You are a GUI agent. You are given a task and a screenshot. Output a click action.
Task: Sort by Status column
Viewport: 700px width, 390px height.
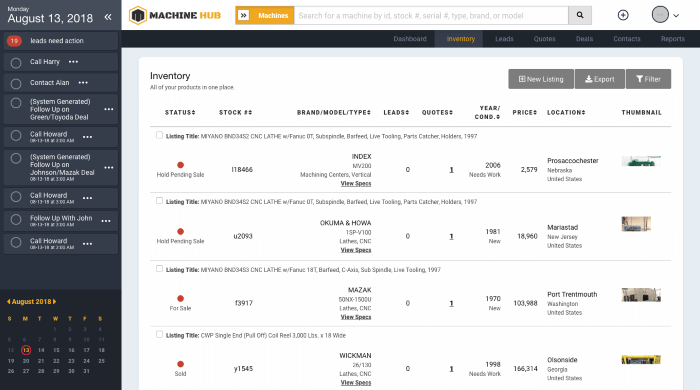180,112
